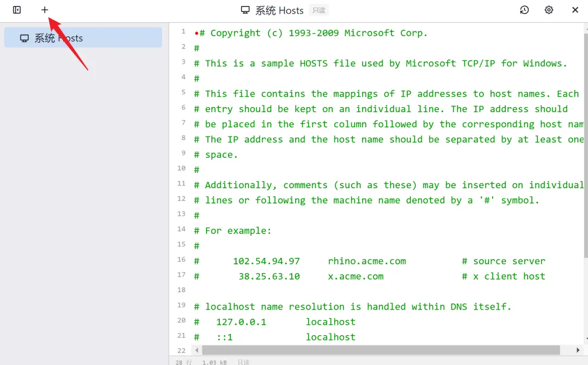Click the ::1 IPv6 address text

[225, 337]
